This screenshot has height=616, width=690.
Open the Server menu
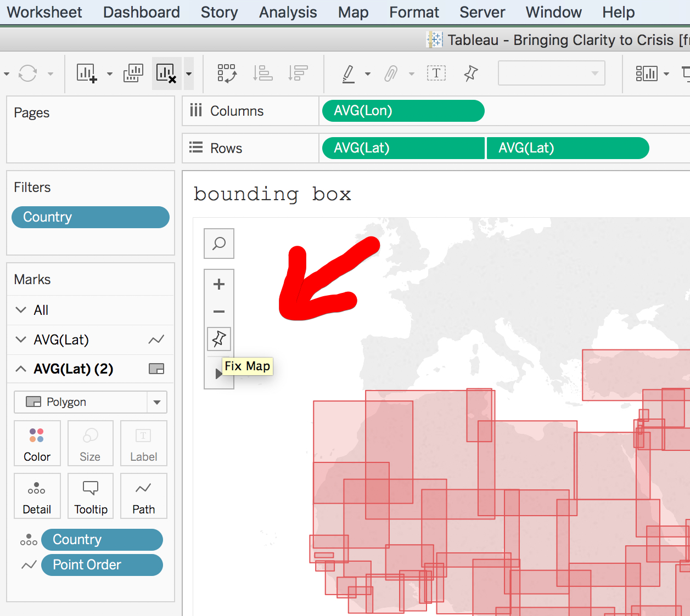pyautogui.click(x=482, y=12)
